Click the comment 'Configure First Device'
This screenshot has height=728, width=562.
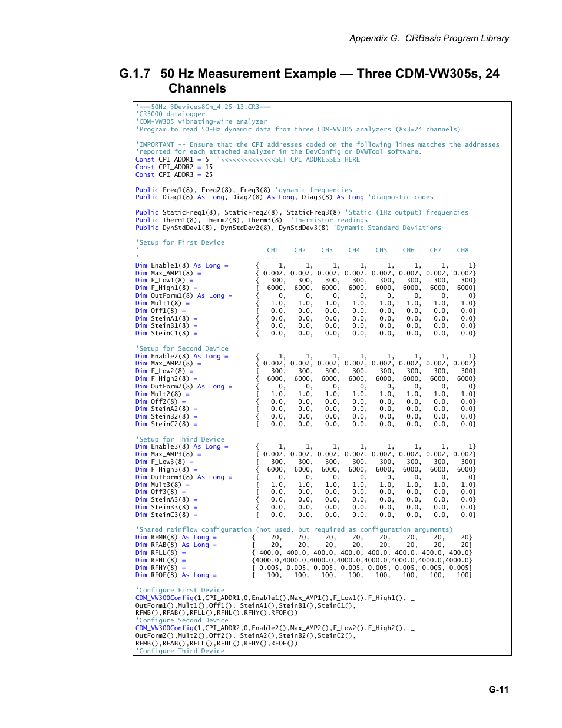point(180,591)
